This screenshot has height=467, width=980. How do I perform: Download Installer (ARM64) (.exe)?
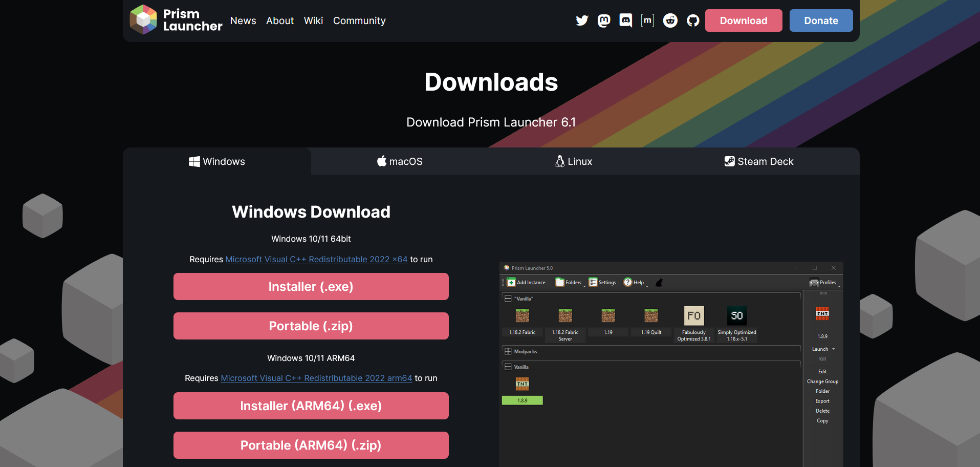[x=311, y=406]
